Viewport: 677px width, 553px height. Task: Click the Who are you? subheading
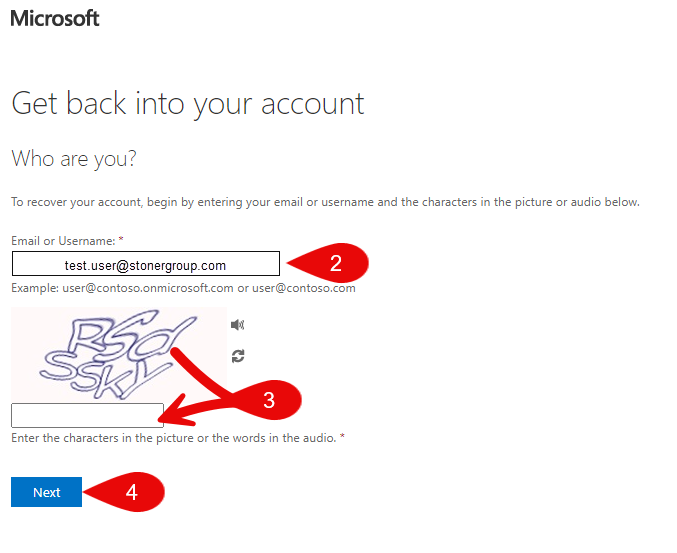click(x=74, y=159)
